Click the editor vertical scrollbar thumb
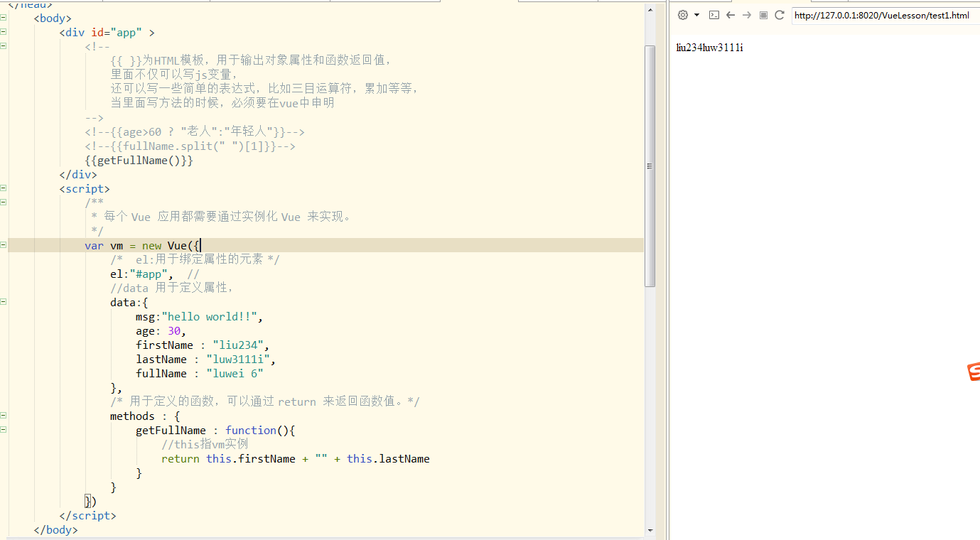The image size is (980, 540). tap(650, 166)
